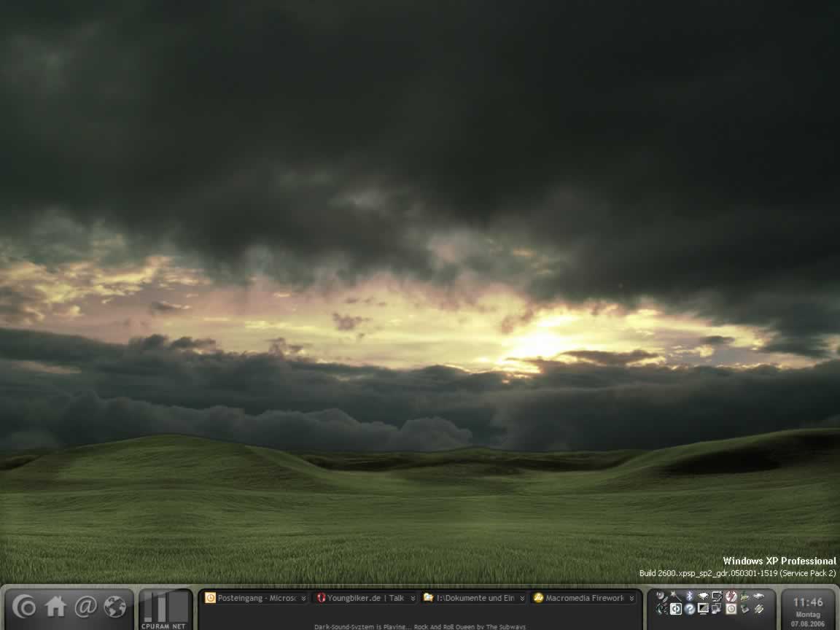Open the globe web browser shortcut
Screen dimensions: 840x630
115,607
